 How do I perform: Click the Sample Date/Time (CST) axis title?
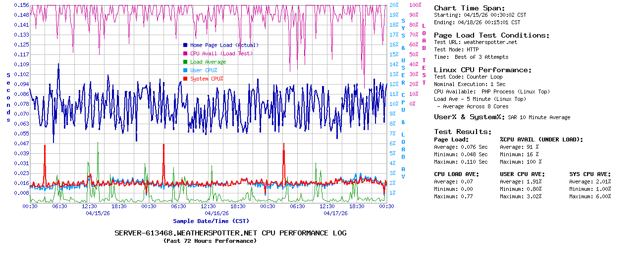(x=211, y=221)
